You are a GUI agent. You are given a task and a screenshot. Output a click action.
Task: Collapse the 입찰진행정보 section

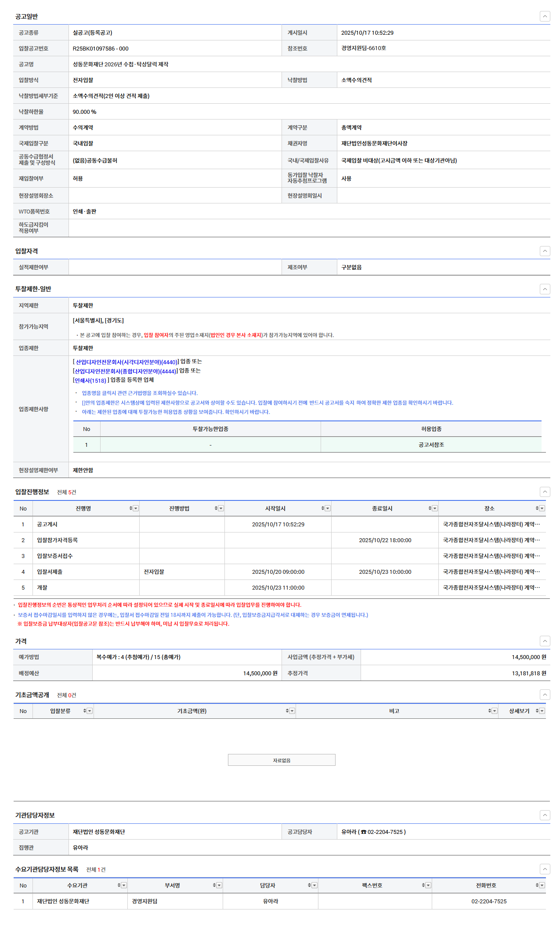coord(545,492)
